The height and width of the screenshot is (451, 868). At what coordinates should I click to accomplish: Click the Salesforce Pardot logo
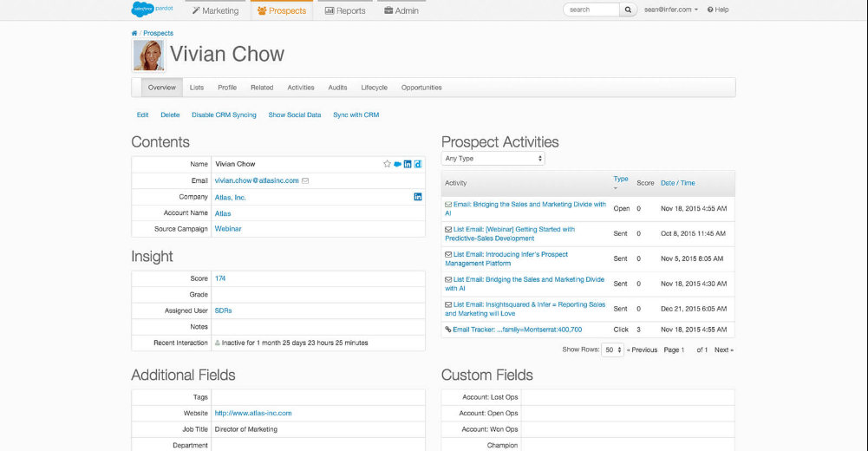pos(153,10)
